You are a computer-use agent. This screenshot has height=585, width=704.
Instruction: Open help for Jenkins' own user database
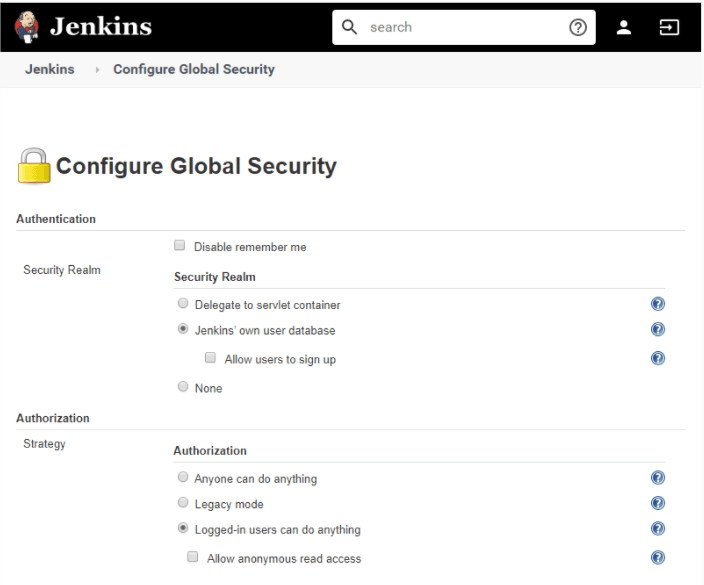click(658, 329)
